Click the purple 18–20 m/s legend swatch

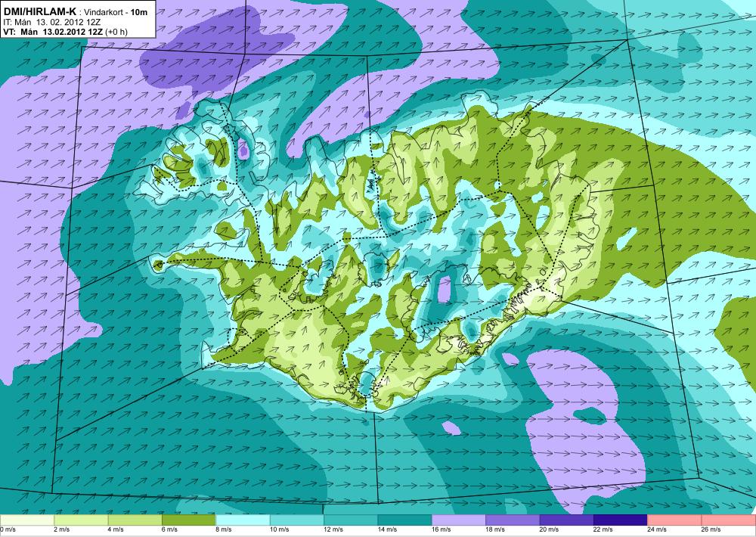(x=513, y=520)
